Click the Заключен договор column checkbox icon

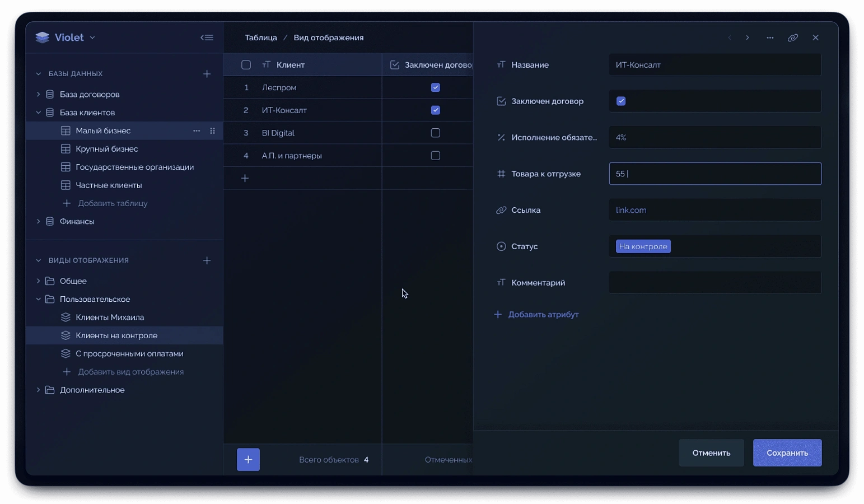[x=395, y=65]
